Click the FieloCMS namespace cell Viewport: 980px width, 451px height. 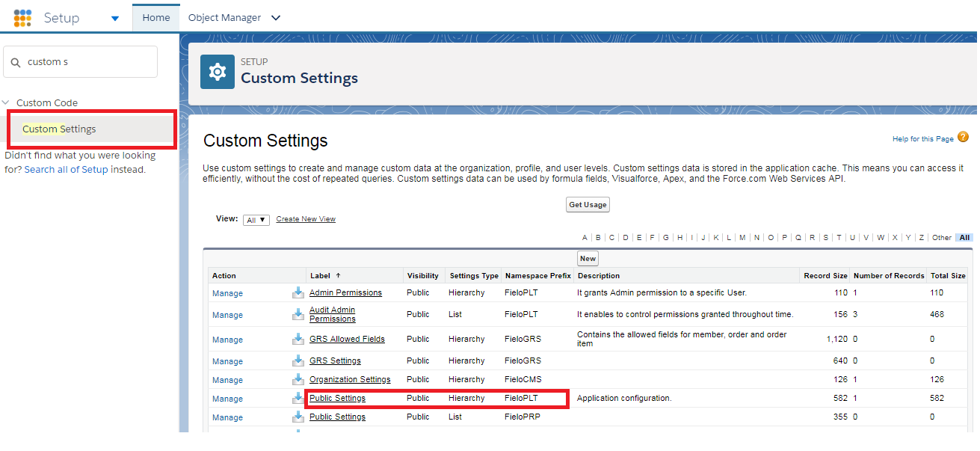pyautogui.click(x=523, y=379)
